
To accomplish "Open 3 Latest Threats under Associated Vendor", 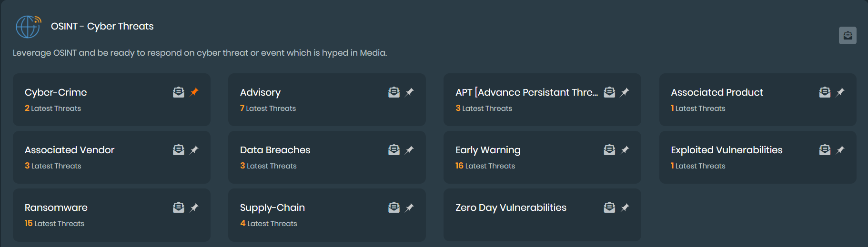I will click(53, 166).
